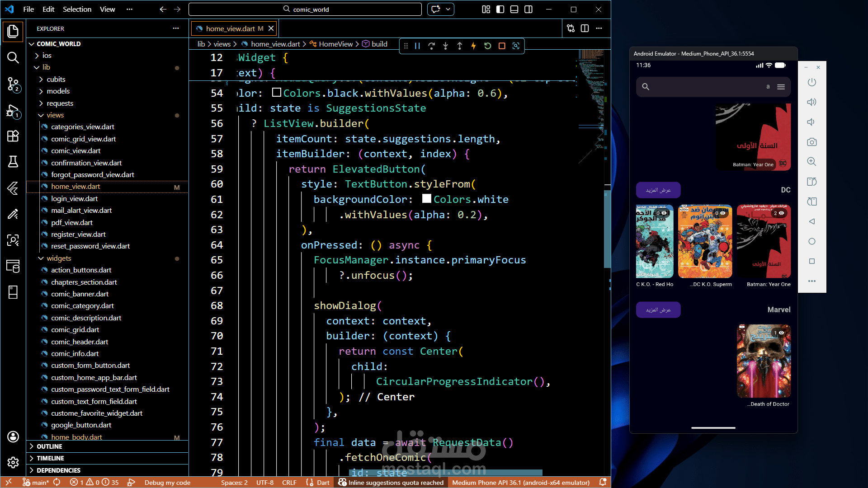868x488 pixels.
Task: Stop debugging with the square icon
Action: tap(502, 46)
